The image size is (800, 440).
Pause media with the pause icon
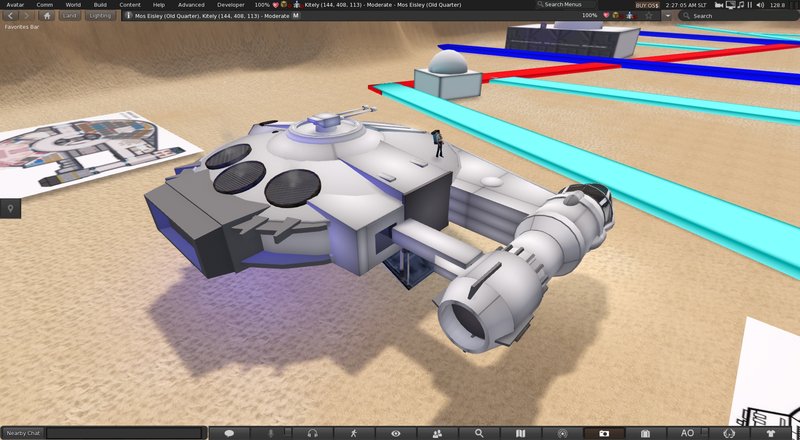[x=750, y=5]
